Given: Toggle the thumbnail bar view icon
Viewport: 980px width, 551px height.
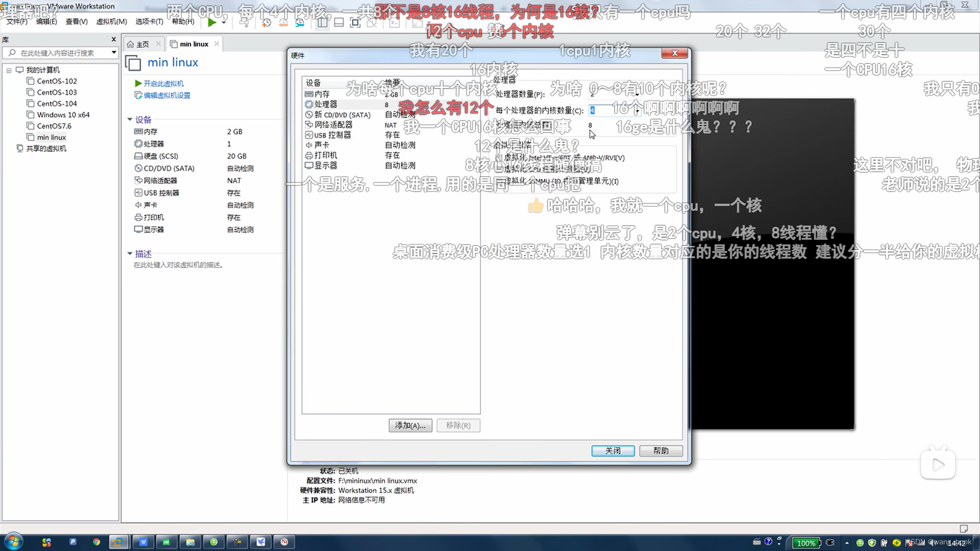Looking at the screenshot, I should point(339,22).
